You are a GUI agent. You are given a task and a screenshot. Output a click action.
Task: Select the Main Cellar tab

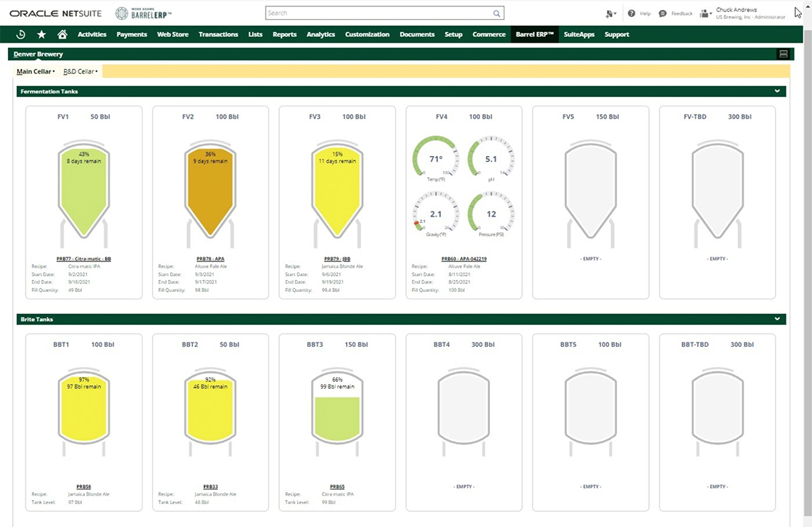(x=34, y=71)
